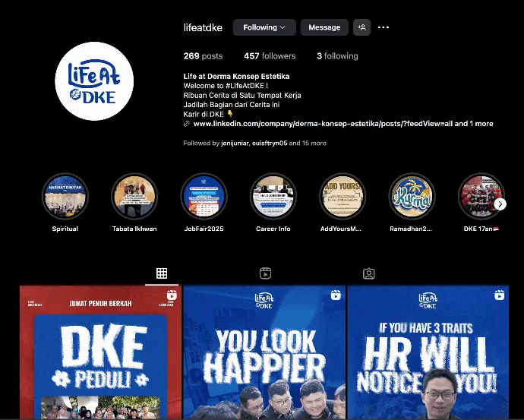Switch to the posts grid tab
Viewport: 524px width, 420px height.
click(x=162, y=273)
